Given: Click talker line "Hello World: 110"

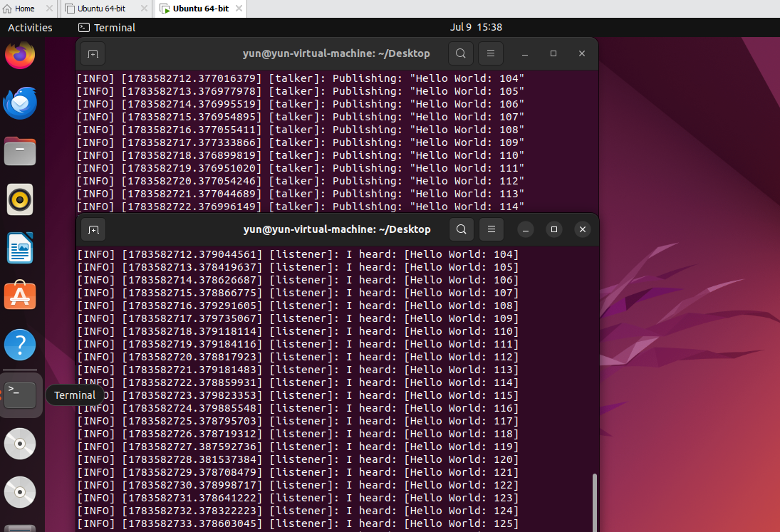Looking at the screenshot, I should point(301,156).
